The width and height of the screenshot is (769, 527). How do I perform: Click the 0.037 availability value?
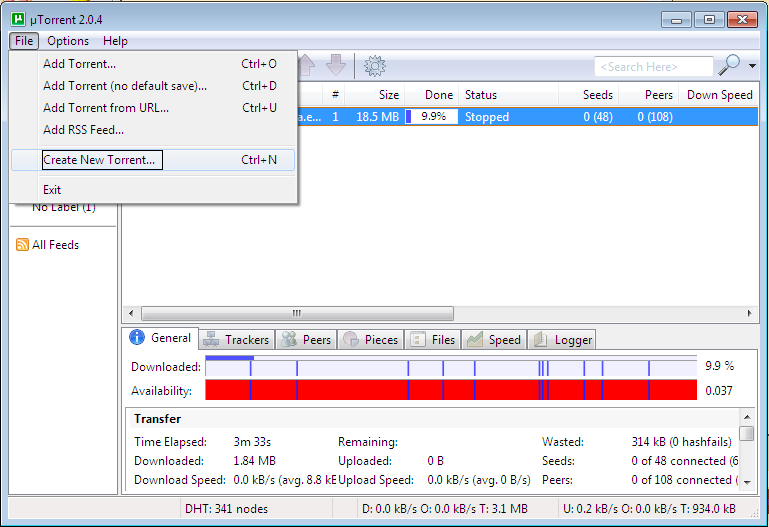click(x=718, y=391)
